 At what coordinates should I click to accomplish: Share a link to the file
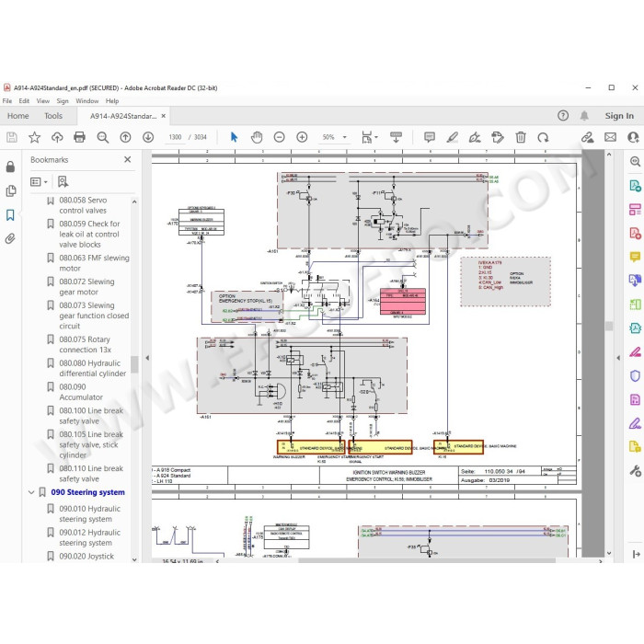pyautogui.click(x=587, y=137)
